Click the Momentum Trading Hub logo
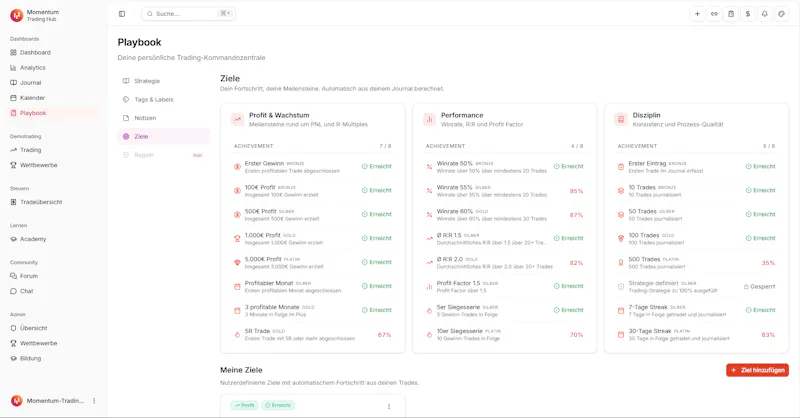Screen dimensions: 800x418 pyautogui.click(x=16, y=15)
